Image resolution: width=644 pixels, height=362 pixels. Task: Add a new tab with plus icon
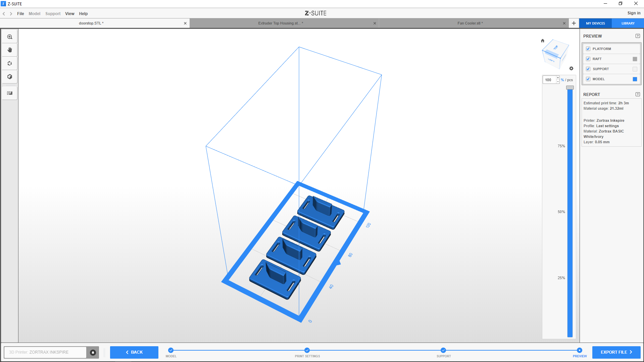pyautogui.click(x=574, y=23)
